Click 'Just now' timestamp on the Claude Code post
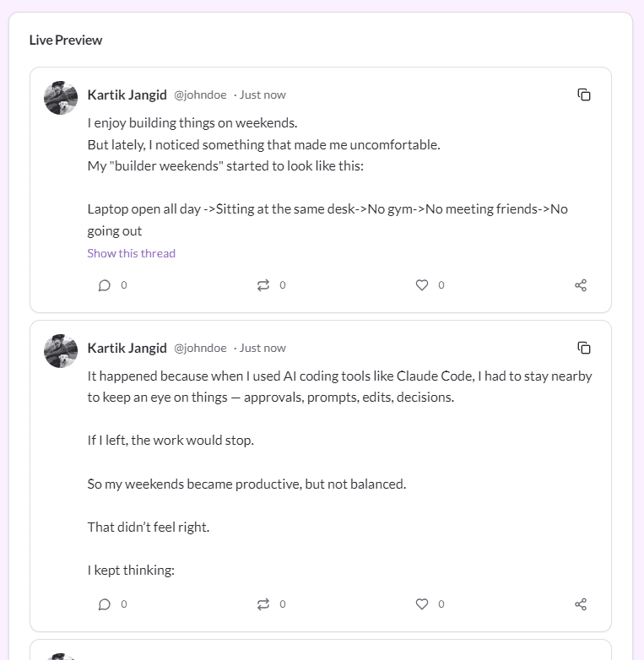Screen dimensions: 644x660 [x=262, y=348]
